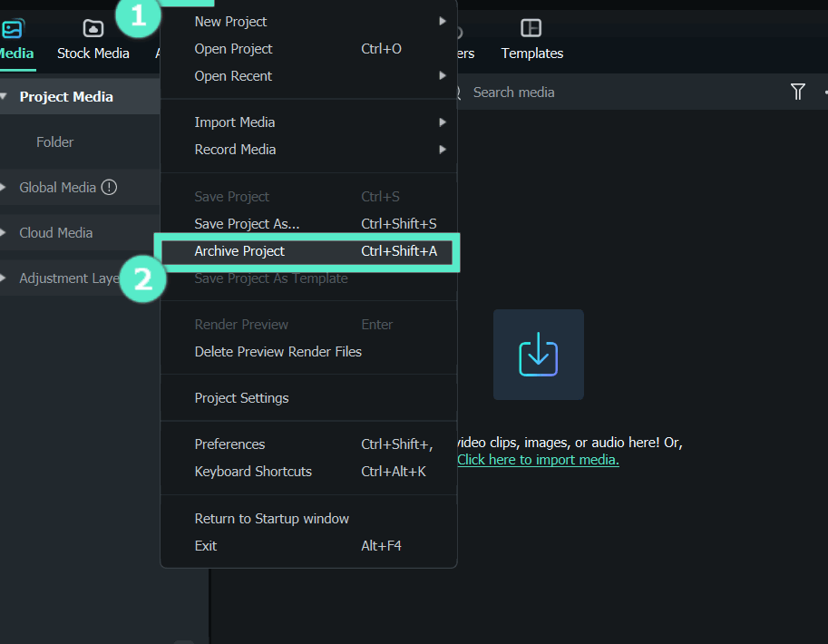Click Save Project menu entry

point(308,197)
